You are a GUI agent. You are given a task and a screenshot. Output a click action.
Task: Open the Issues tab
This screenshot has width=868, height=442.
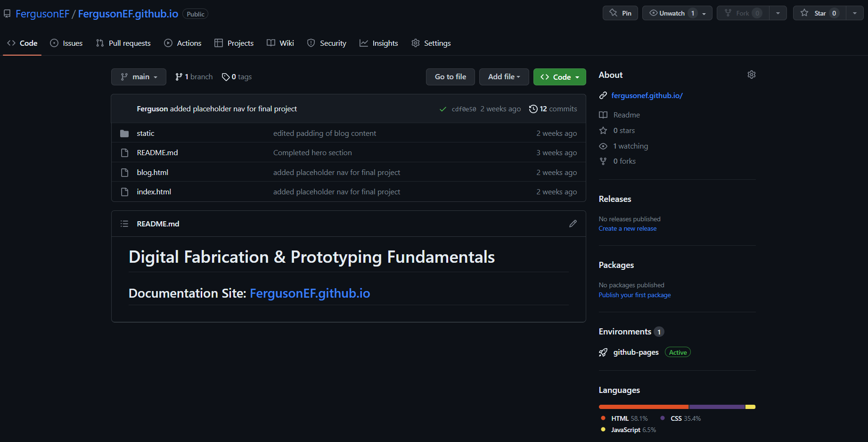(x=66, y=43)
